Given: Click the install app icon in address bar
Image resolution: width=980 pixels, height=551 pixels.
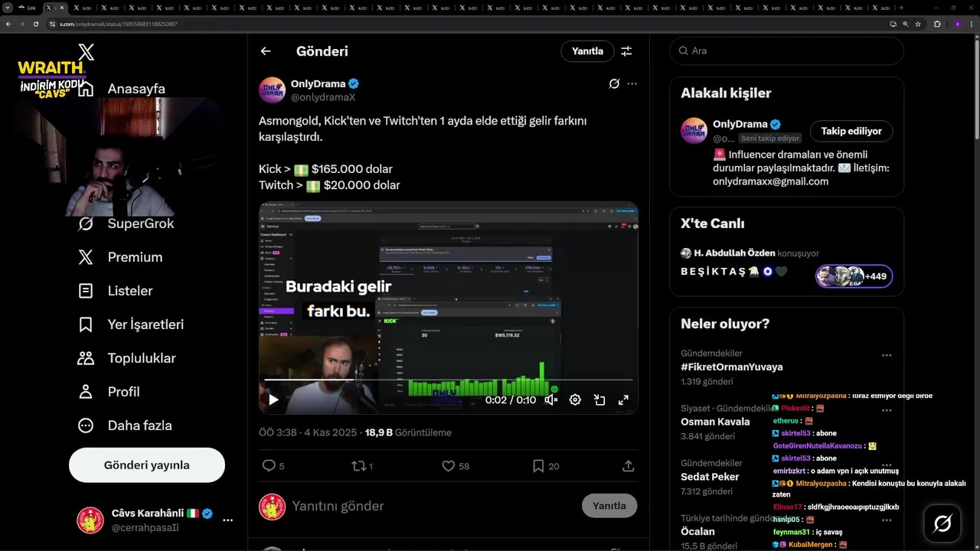Looking at the screenshot, I should (x=893, y=24).
